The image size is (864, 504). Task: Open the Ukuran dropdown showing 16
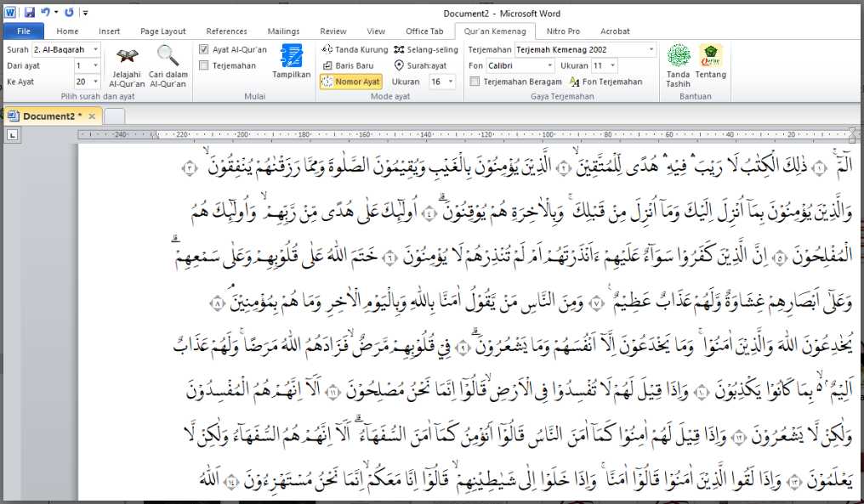click(442, 82)
